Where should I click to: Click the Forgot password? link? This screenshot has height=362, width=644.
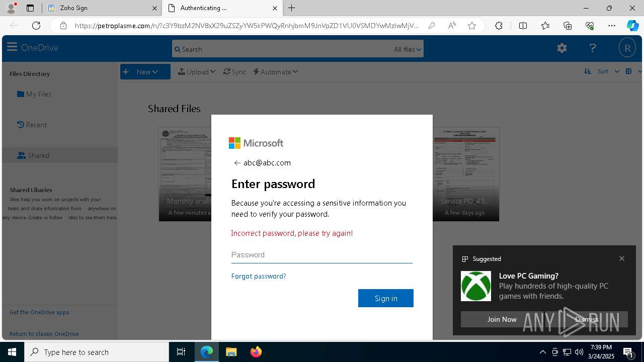pos(259,276)
